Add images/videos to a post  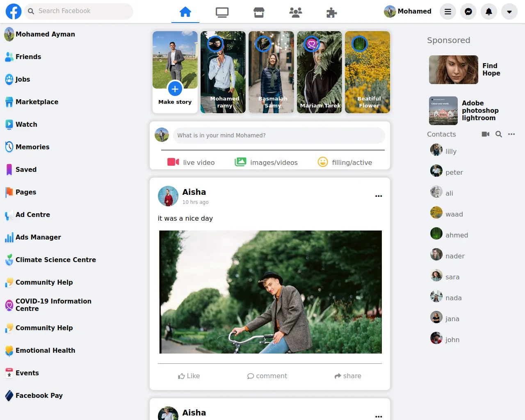(x=266, y=162)
